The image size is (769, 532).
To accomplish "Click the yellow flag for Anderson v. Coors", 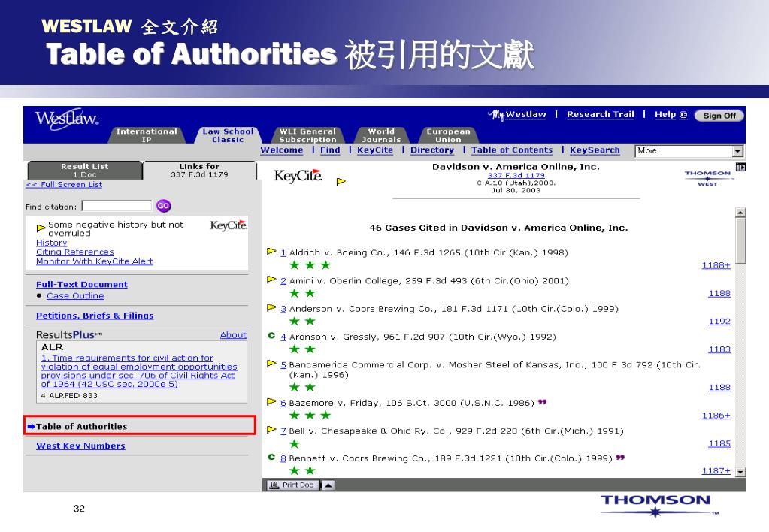I will click(x=271, y=308).
